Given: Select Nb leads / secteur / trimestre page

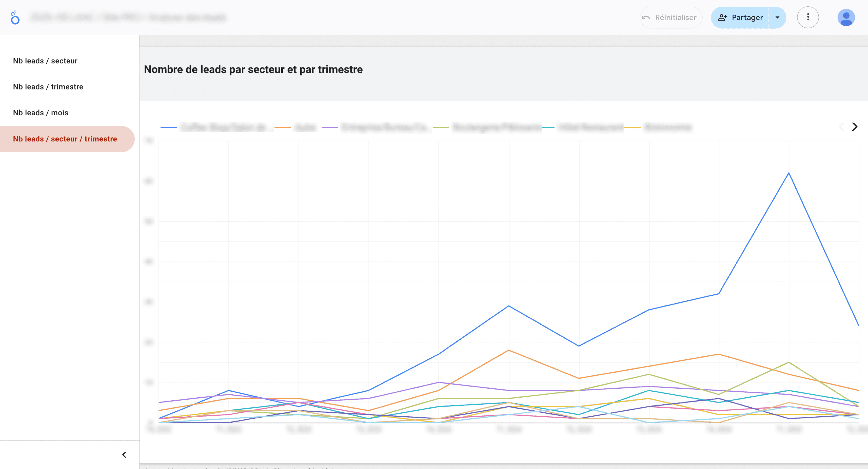Looking at the screenshot, I should click(65, 139).
